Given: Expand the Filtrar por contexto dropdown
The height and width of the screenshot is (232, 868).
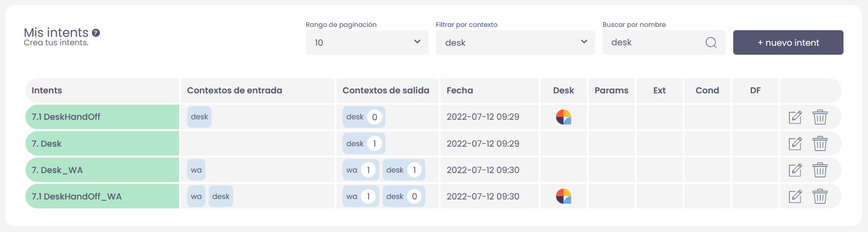Looking at the screenshot, I should click(515, 42).
